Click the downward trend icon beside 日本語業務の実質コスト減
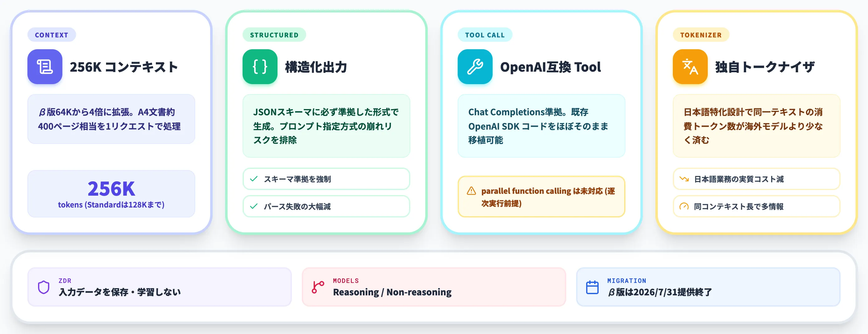868x334 pixels. (684, 179)
